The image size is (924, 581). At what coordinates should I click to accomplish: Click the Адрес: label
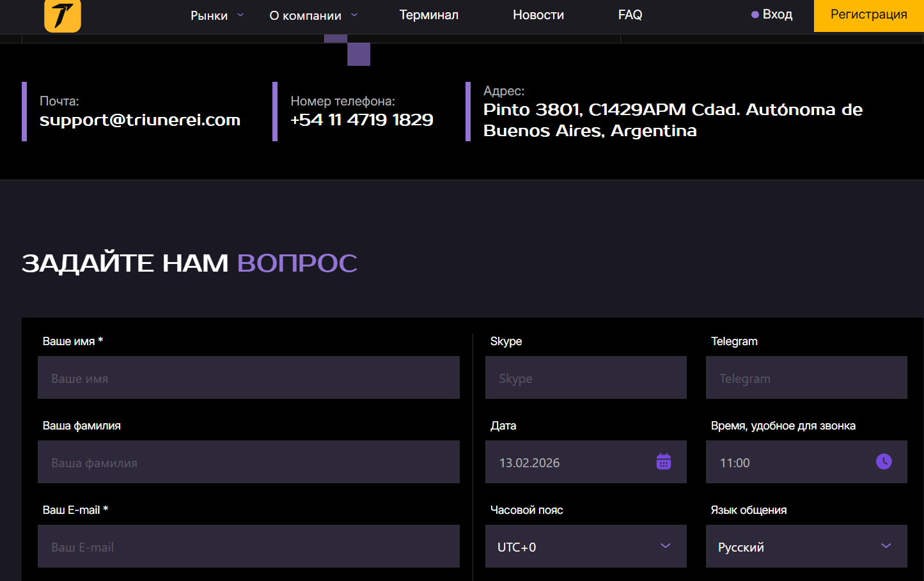[x=504, y=91]
